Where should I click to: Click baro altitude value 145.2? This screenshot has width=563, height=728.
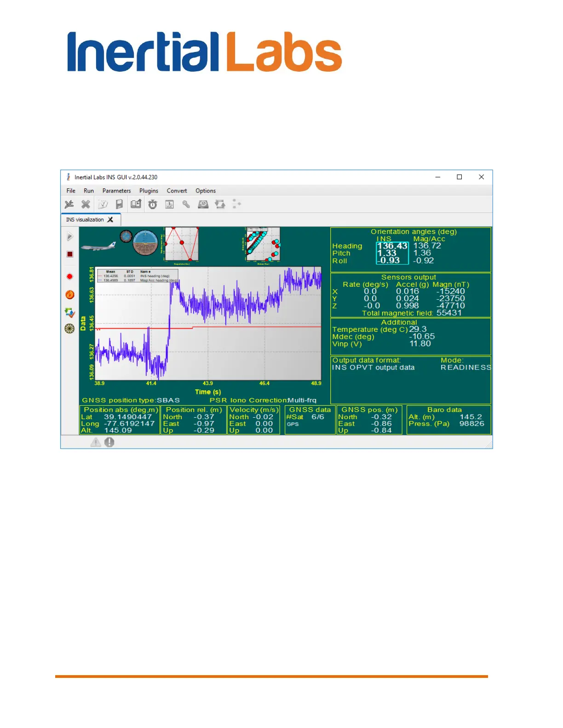click(x=471, y=417)
